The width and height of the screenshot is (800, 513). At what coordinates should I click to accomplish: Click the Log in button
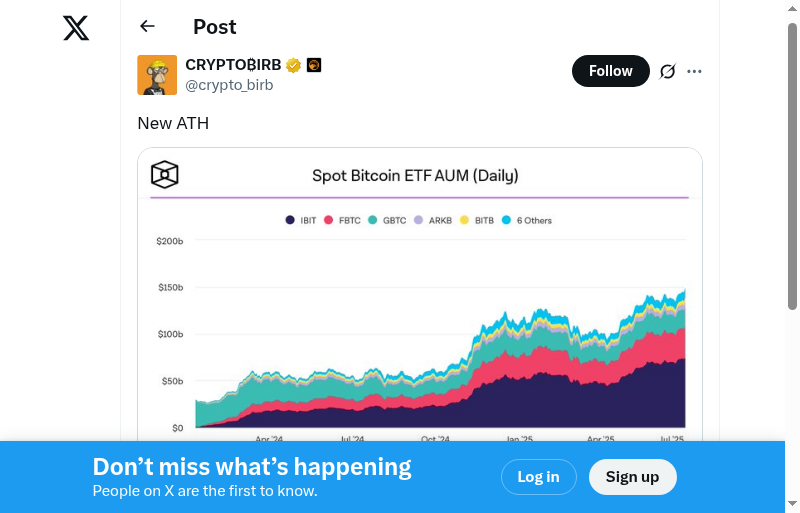pos(538,477)
